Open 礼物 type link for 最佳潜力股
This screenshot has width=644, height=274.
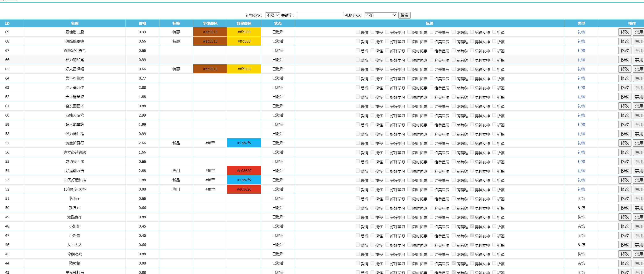click(581, 32)
